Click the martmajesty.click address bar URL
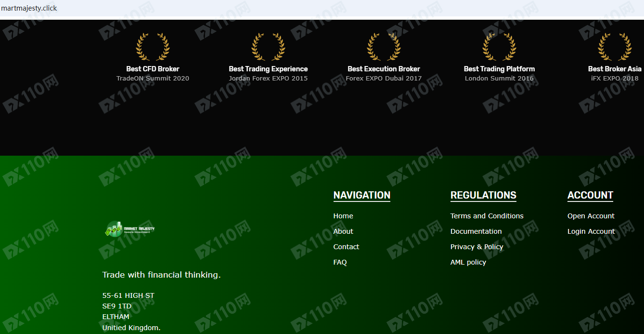644x334 pixels. (29, 8)
